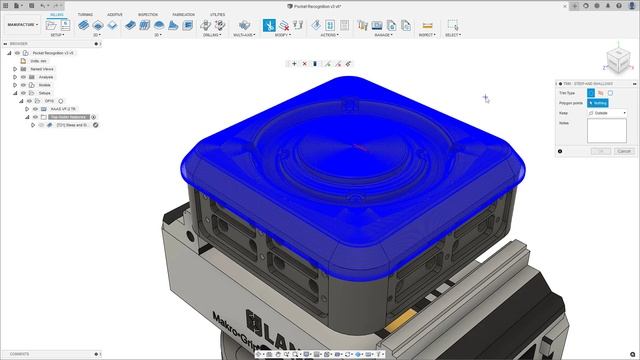
Task: Select the third Trim Type option
Action: (x=611, y=93)
